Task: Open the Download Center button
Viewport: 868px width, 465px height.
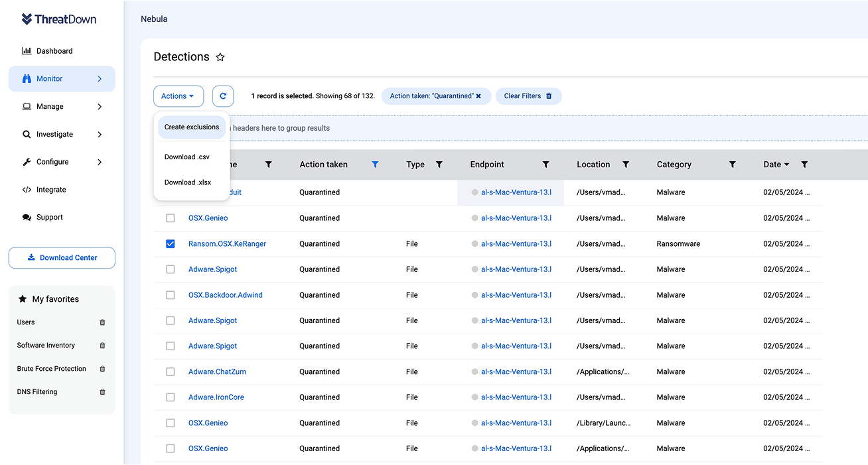Action: [62, 258]
